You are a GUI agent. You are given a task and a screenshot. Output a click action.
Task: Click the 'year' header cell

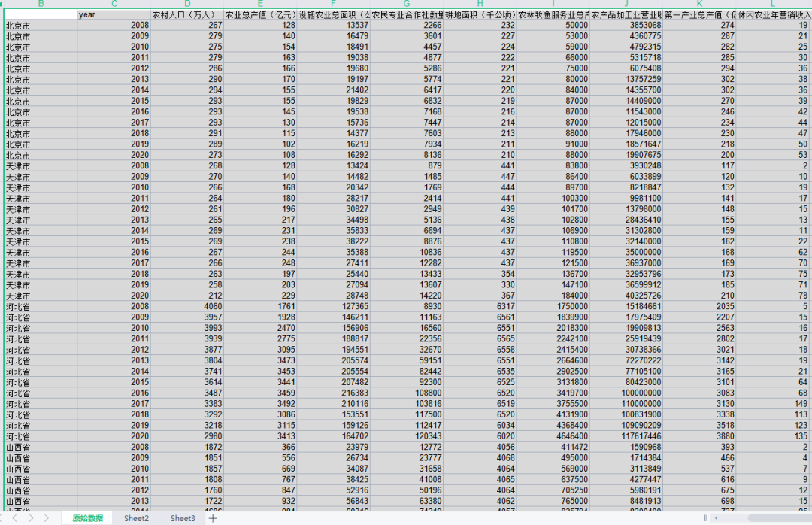[114, 14]
